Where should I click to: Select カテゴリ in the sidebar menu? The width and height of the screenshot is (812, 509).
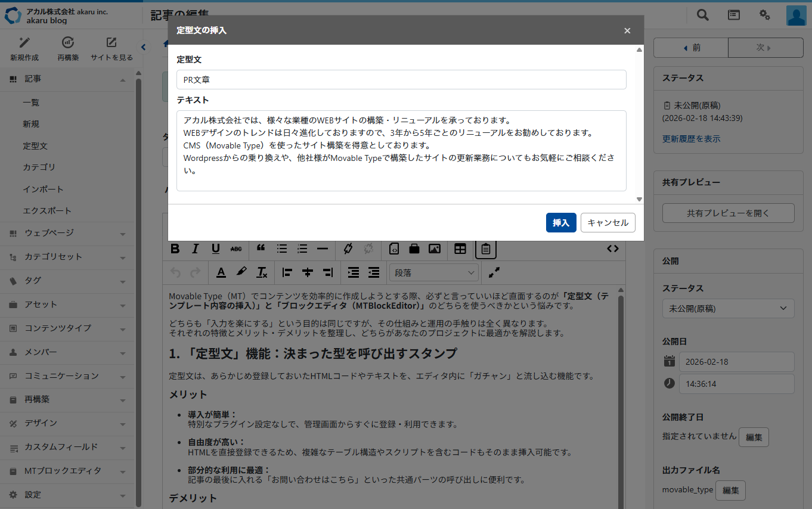pos(39,167)
